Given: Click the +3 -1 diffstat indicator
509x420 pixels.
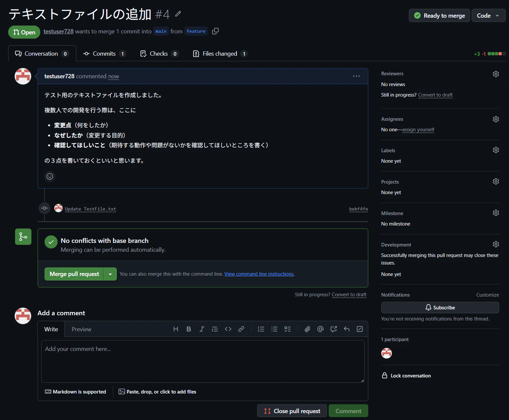Looking at the screenshot, I should 490,54.
